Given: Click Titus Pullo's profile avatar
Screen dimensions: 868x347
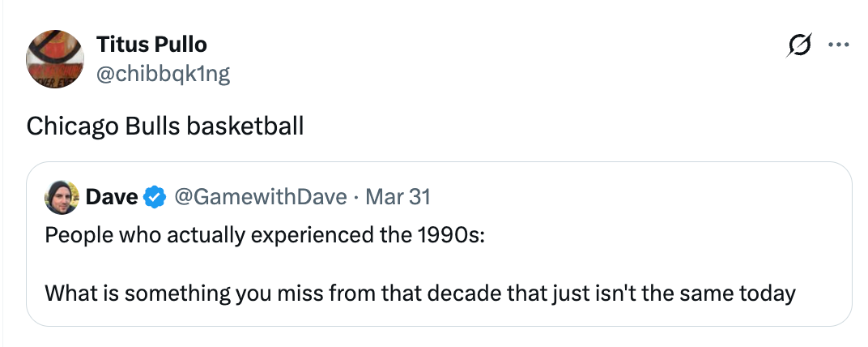Looking at the screenshot, I should click(x=56, y=59).
